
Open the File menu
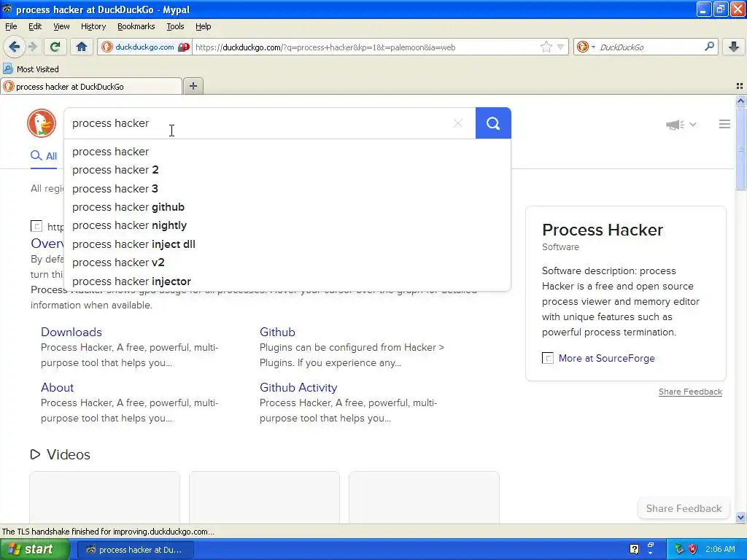point(11,26)
